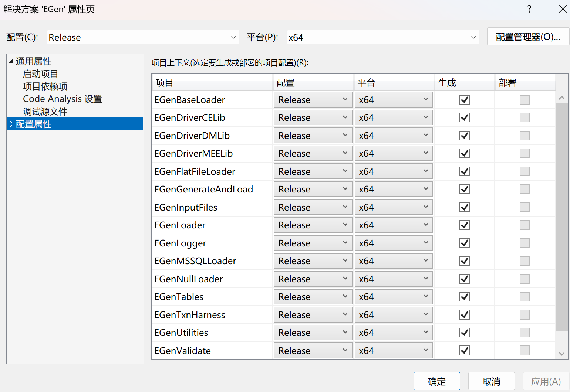Select the 调试源文件 page

click(45, 111)
